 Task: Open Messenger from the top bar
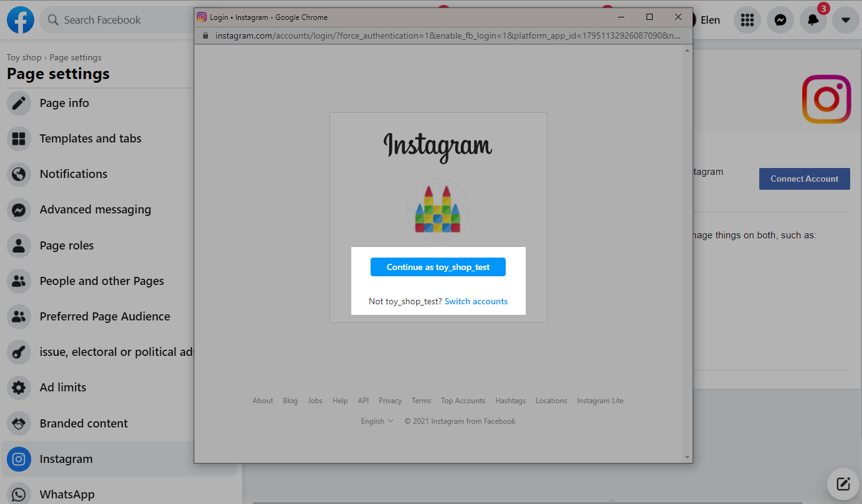pos(780,20)
